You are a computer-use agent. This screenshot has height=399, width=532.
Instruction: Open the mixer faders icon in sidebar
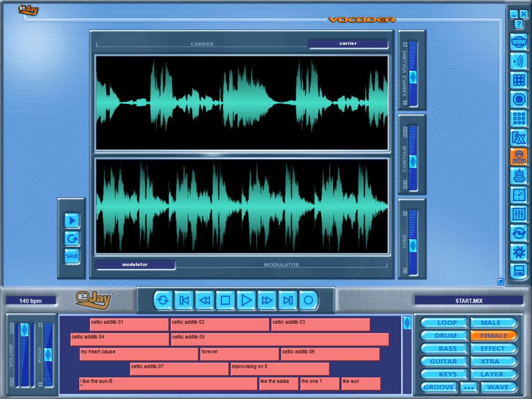point(518,214)
